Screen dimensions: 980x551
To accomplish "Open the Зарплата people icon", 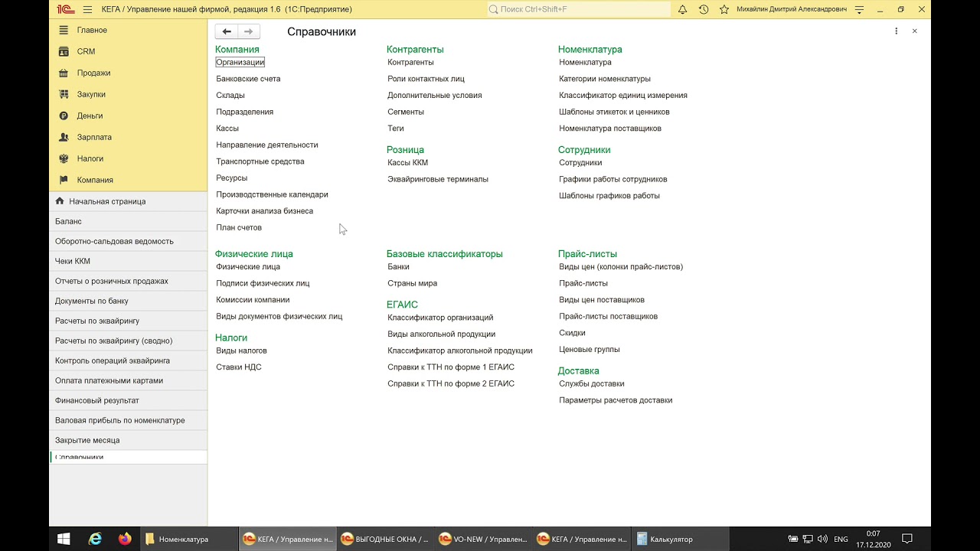I will tap(64, 137).
